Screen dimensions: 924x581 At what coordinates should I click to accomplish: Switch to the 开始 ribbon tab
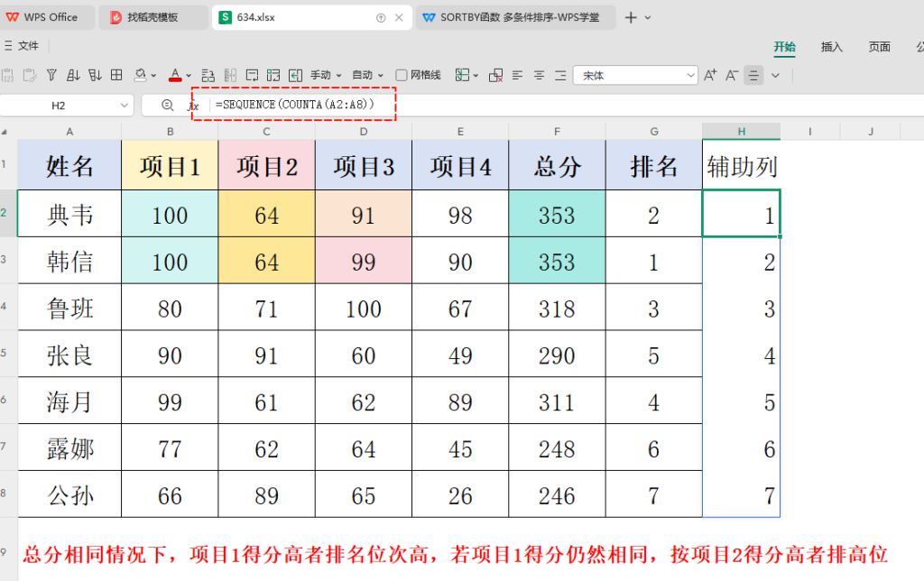784,47
